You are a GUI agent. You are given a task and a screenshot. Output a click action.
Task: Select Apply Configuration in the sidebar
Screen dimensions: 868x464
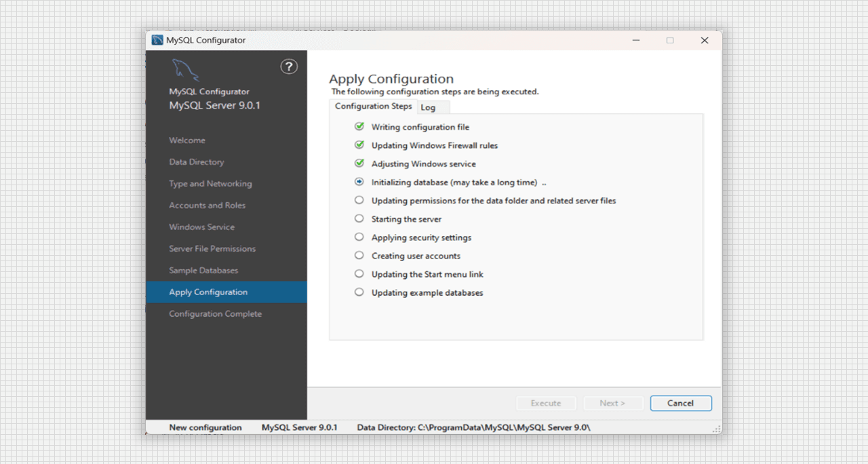[208, 292]
